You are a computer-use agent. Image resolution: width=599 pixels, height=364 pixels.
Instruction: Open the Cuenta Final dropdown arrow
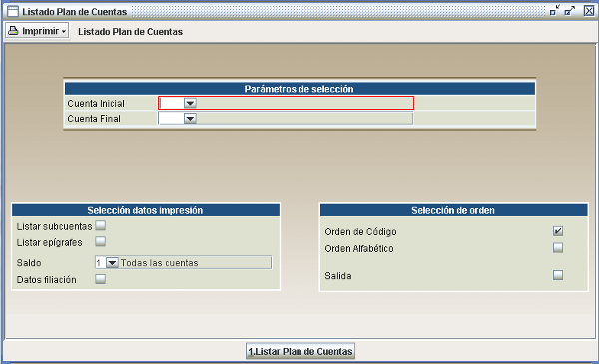pos(190,119)
